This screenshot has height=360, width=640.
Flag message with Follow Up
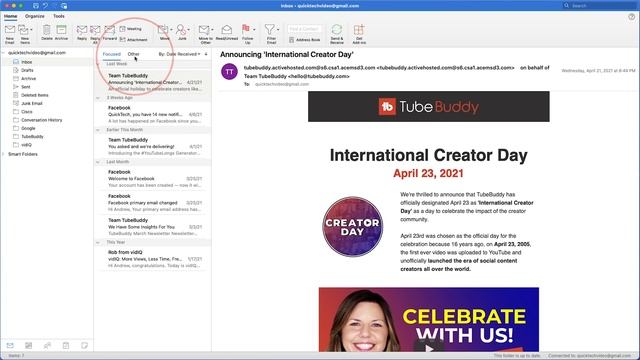click(x=247, y=34)
